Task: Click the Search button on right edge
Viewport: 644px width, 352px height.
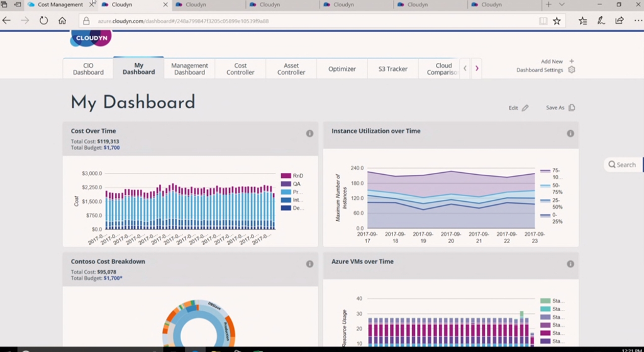Action: tap(622, 165)
